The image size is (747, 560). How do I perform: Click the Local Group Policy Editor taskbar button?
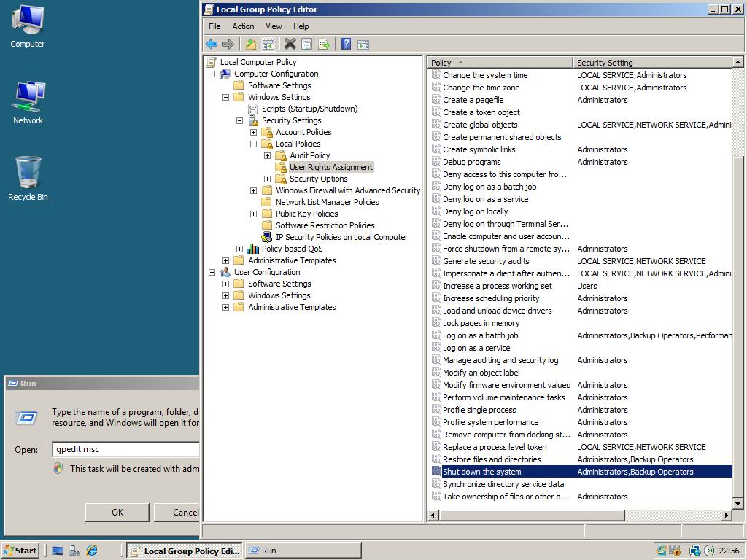click(186, 551)
